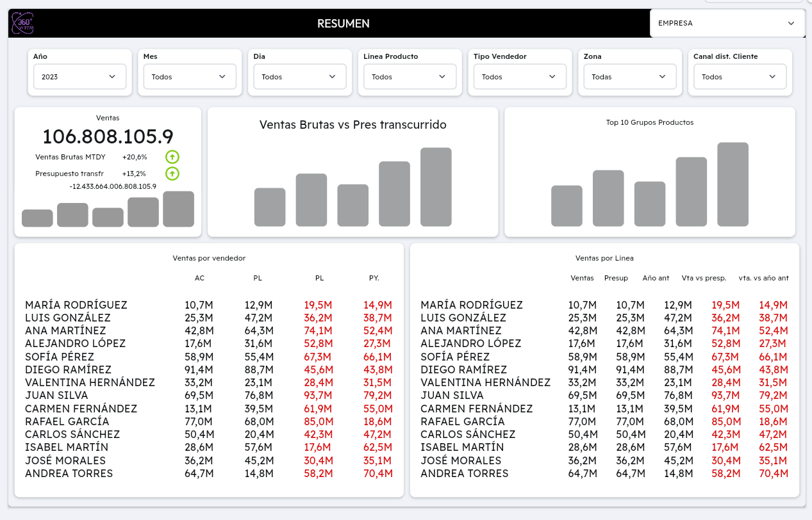Viewport: 812px width, 520px height.
Task: Sort by Presup column in Ventas por Linea
Action: point(616,278)
